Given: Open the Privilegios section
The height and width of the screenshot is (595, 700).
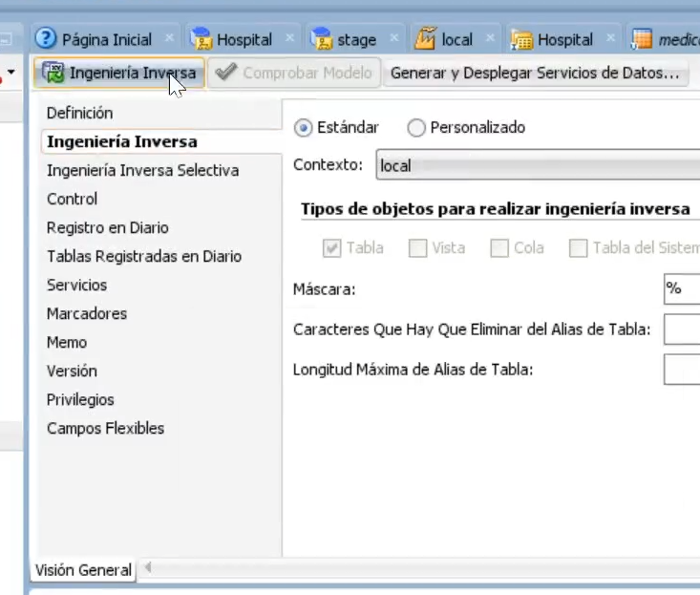Looking at the screenshot, I should [80, 399].
